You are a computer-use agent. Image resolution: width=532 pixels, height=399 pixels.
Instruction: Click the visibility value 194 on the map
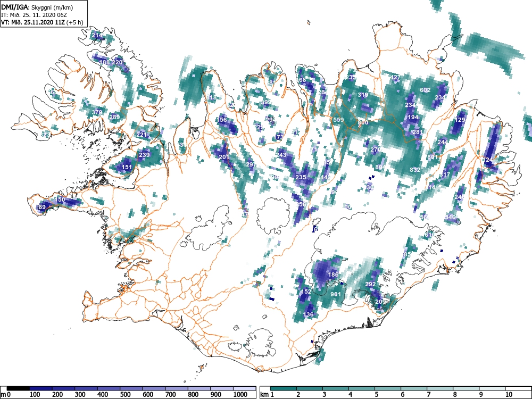pos(413,117)
